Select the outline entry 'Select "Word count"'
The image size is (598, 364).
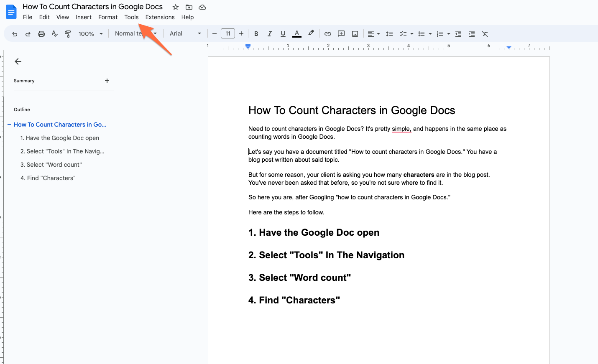pyautogui.click(x=51, y=164)
